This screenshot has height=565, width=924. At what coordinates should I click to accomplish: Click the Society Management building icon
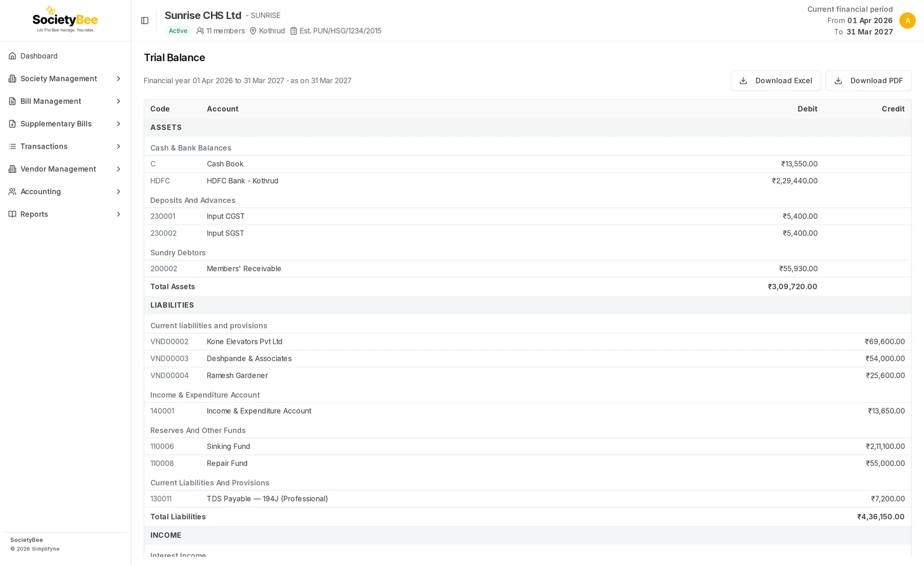pos(12,79)
